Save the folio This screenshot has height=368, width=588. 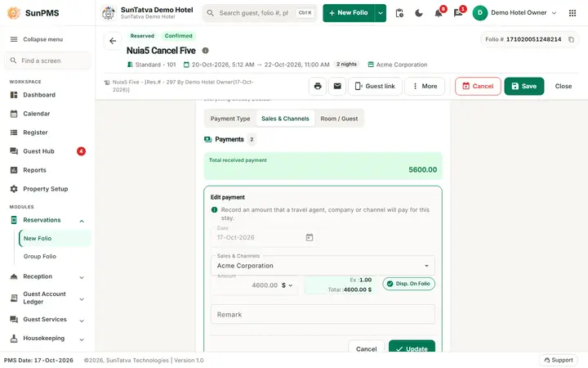[x=523, y=87]
